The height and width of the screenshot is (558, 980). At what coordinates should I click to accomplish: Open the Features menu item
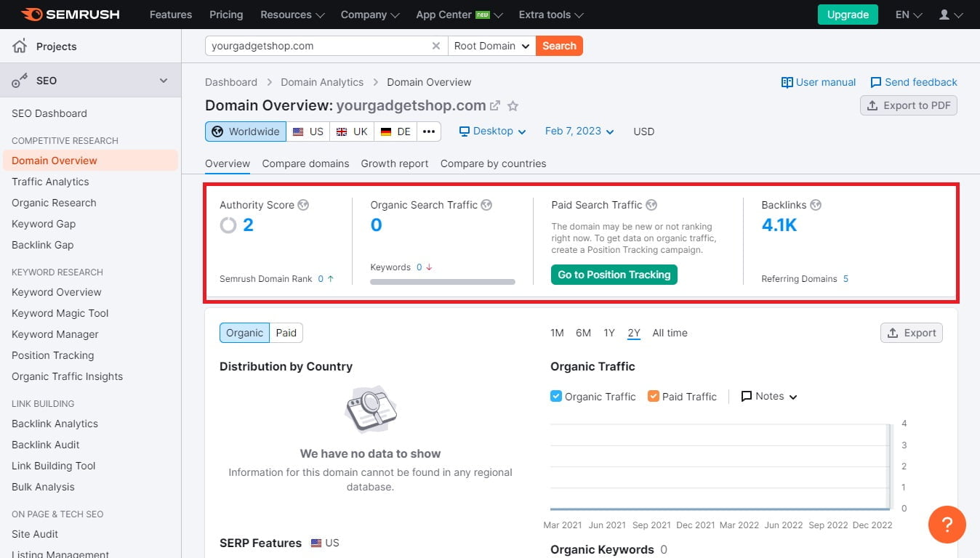(170, 15)
